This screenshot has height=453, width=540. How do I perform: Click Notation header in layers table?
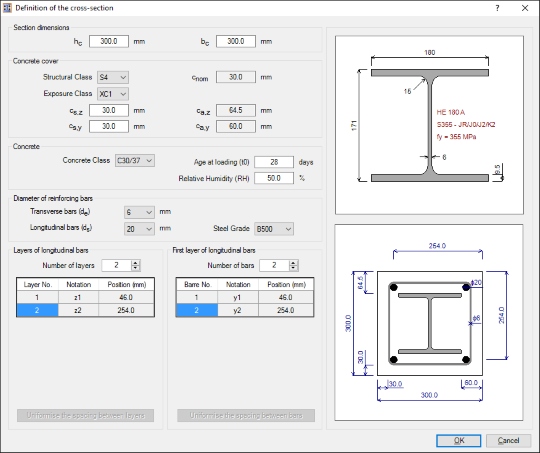79,285
